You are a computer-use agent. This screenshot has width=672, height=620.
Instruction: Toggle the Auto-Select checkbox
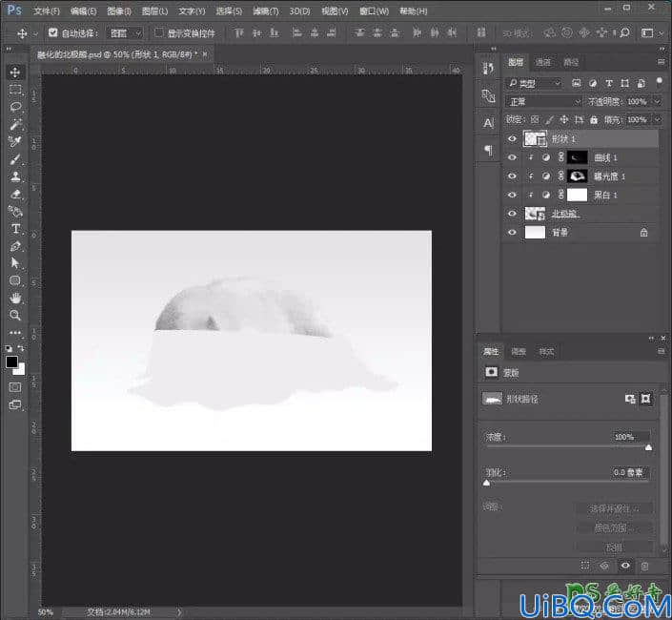(x=52, y=32)
